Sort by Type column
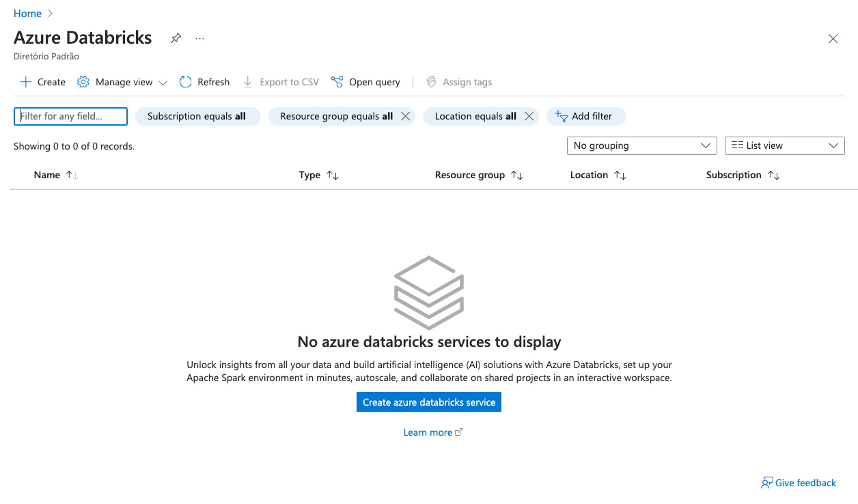This screenshot has width=858, height=504. tap(319, 175)
